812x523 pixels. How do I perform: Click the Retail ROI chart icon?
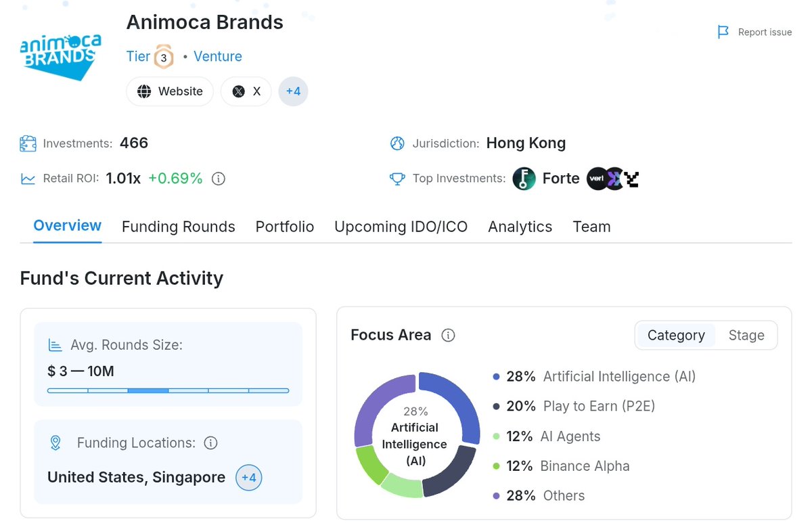pyautogui.click(x=28, y=179)
